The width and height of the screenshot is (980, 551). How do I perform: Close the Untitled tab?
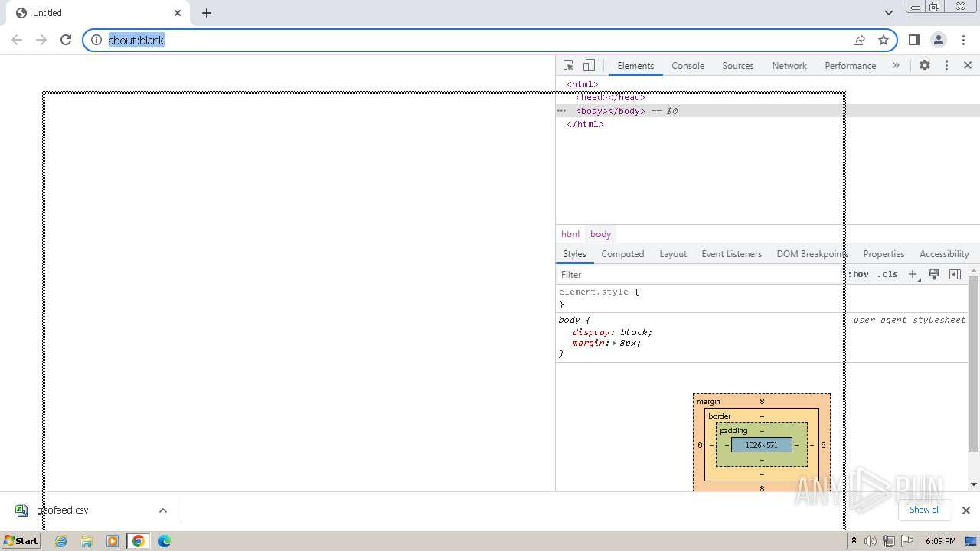(178, 13)
